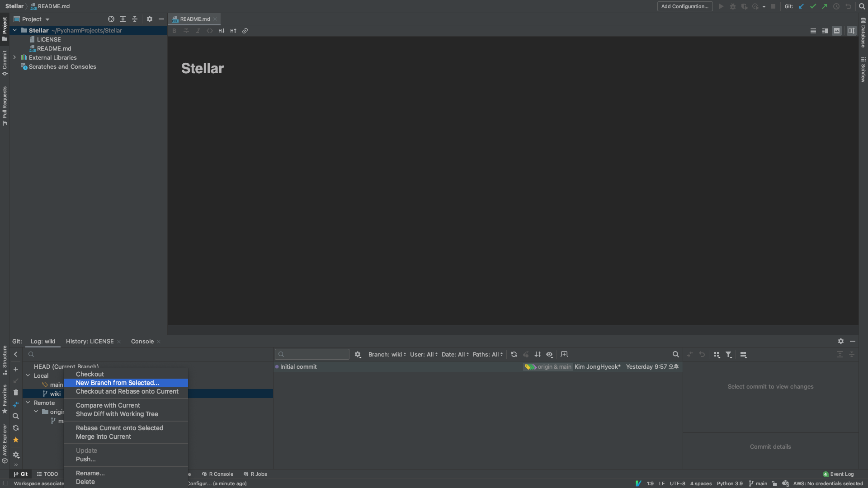Refresh the Git log with refresh icon
The width and height of the screenshot is (868, 488).
click(514, 355)
